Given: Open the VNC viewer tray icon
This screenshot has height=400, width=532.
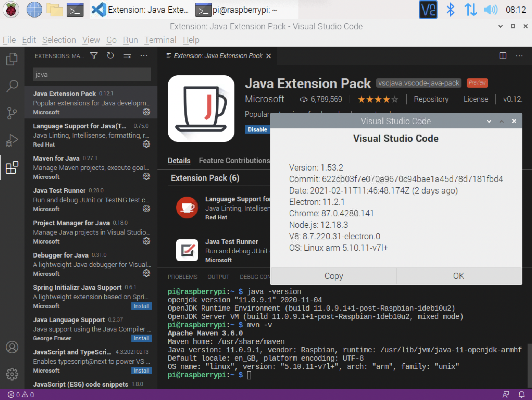Looking at the screenshot, I should [x=428, y=10].
